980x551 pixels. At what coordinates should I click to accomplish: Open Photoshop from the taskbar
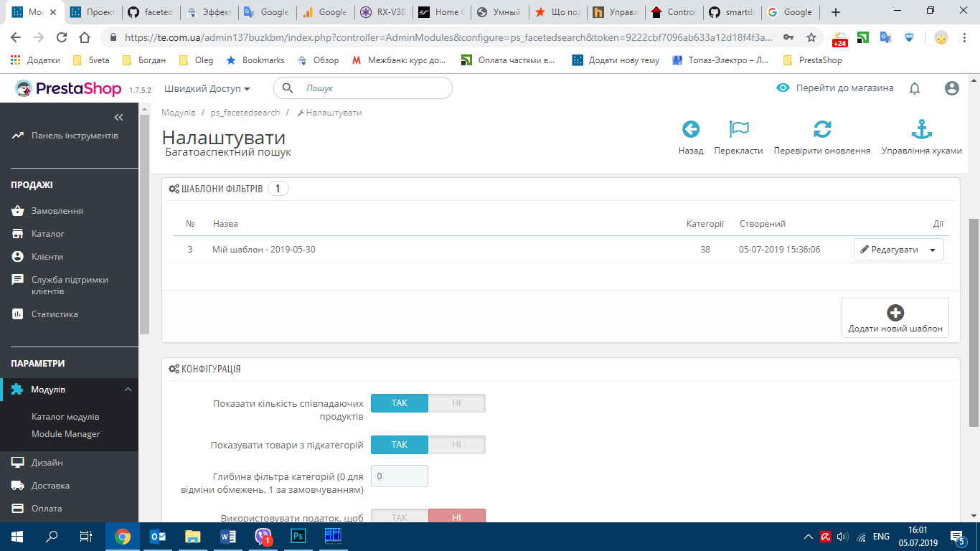(298, 536)
